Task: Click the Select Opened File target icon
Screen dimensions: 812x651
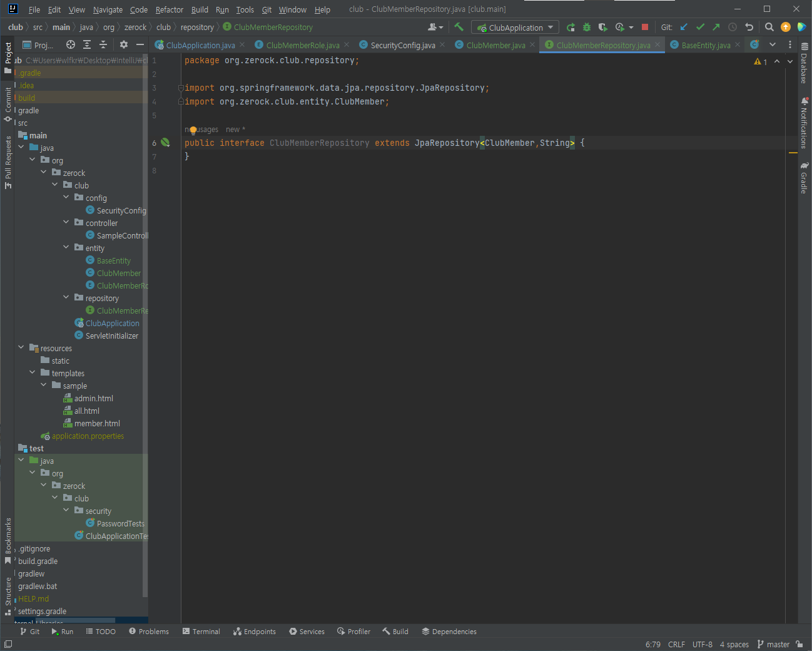Action: (71, 44)
